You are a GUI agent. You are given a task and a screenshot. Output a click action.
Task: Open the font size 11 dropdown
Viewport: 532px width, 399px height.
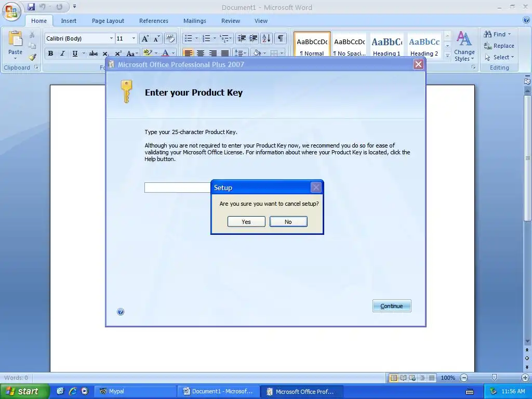click(x=134, y=38)
